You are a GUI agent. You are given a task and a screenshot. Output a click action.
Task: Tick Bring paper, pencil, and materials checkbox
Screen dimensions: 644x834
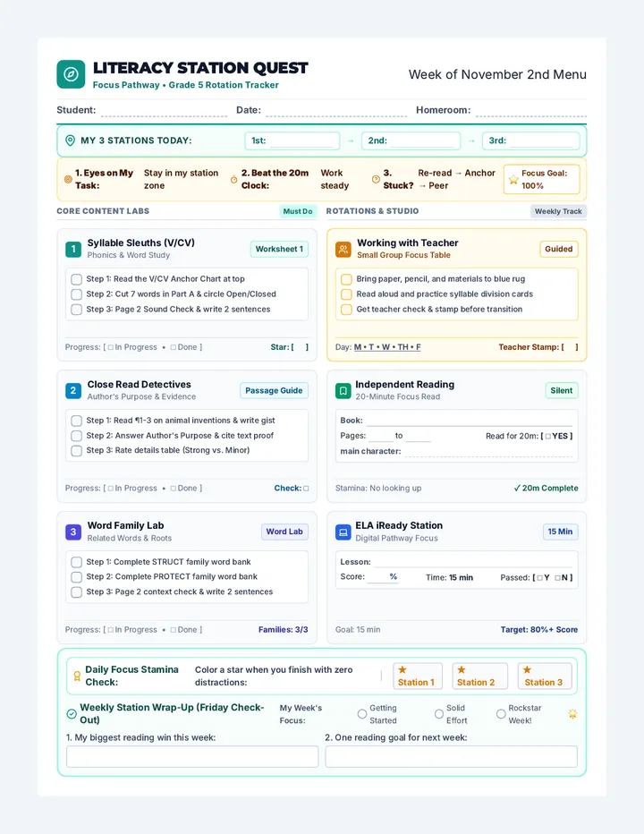point(346,279)
